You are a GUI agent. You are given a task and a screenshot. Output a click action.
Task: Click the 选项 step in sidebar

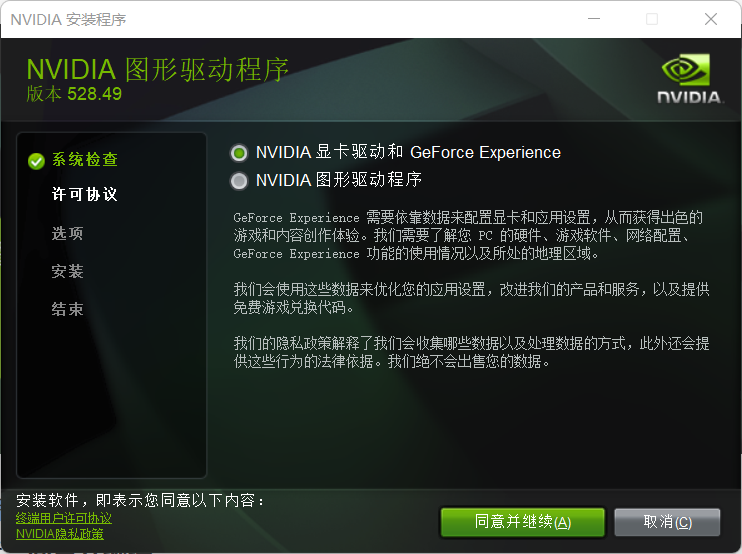pos(68,233)
